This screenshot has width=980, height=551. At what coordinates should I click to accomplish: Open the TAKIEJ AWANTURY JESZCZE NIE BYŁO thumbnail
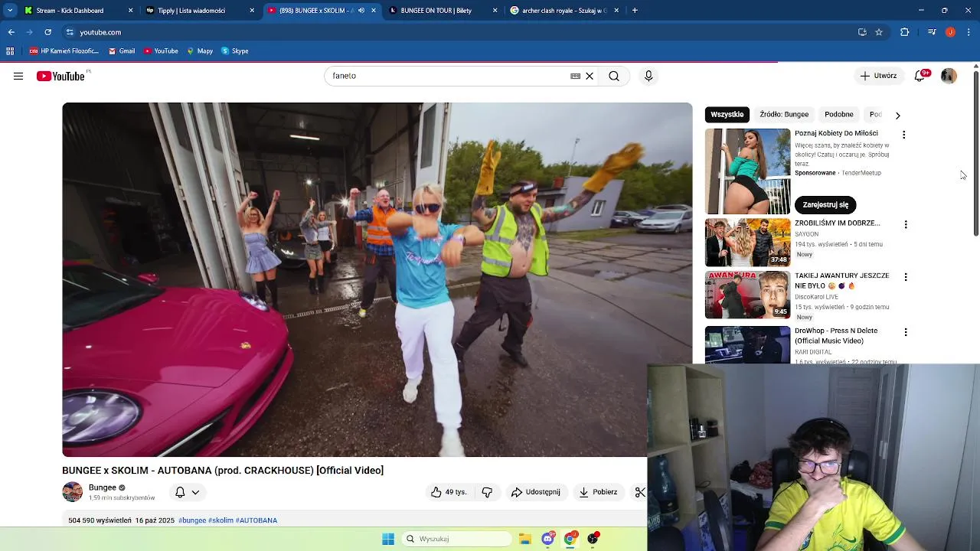pyautogui.click(x=747, y=295)
